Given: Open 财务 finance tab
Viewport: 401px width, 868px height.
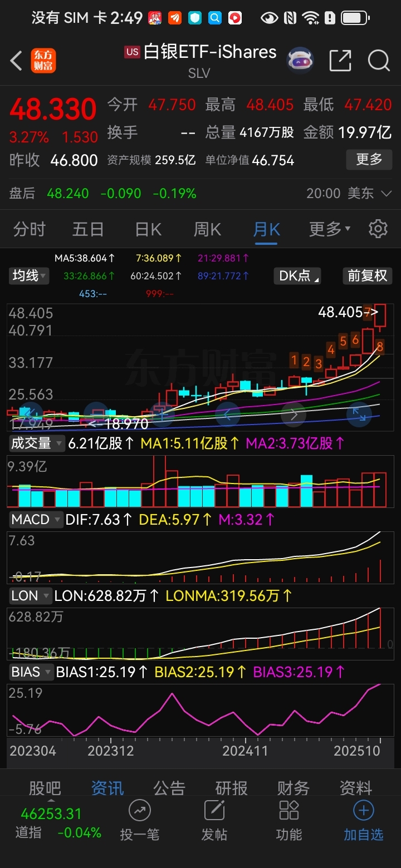Looking at the screenshot, I should (x=293, y=787).
